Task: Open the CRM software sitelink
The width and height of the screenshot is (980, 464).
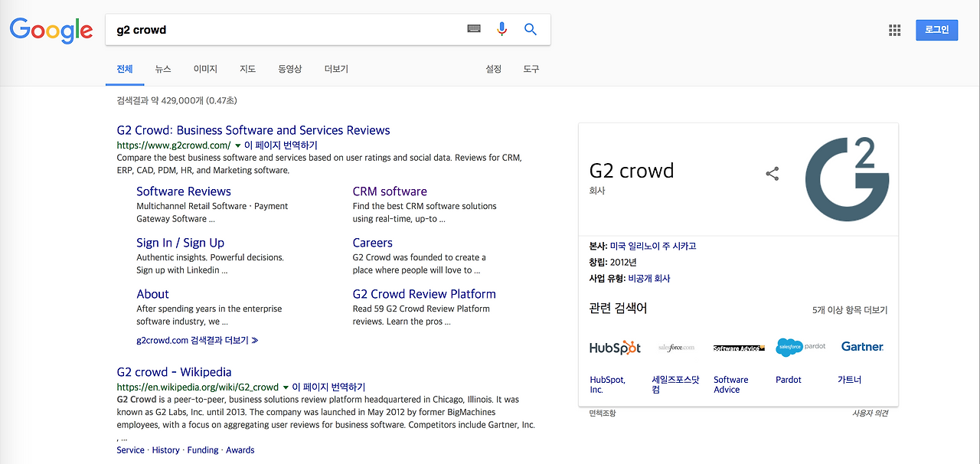Action: tap(390, 191)
